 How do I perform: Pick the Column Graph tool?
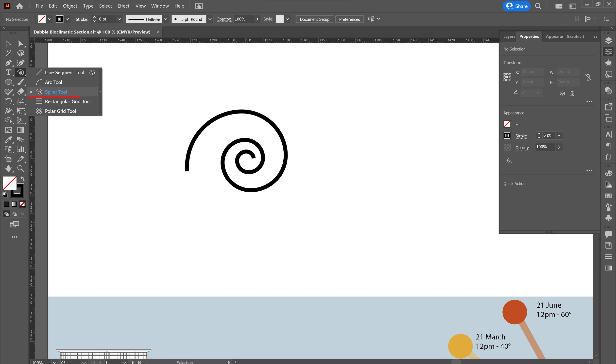pyautogui.click(x=21, y=149)
